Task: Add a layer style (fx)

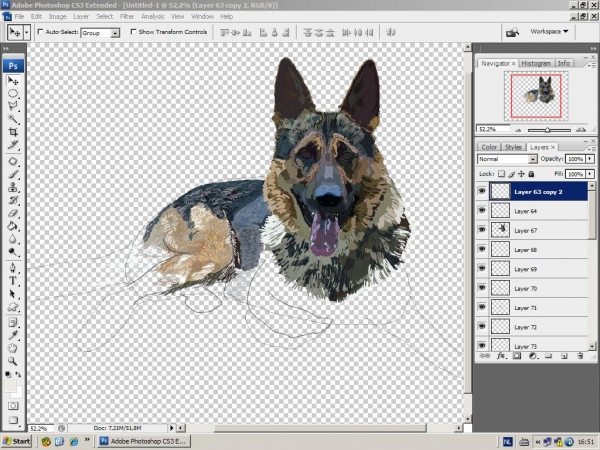Action: (x=501, y=356)
